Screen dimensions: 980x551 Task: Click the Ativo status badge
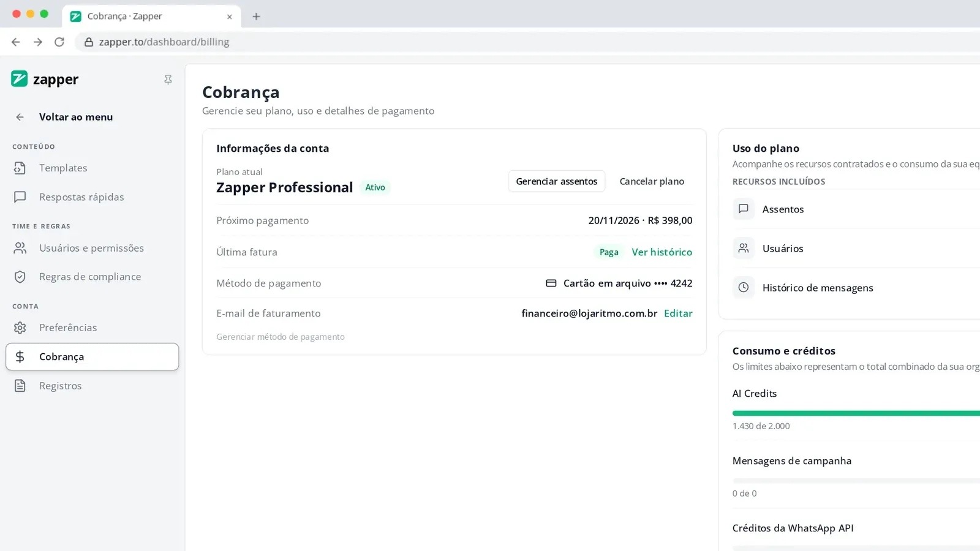point(375,187)
